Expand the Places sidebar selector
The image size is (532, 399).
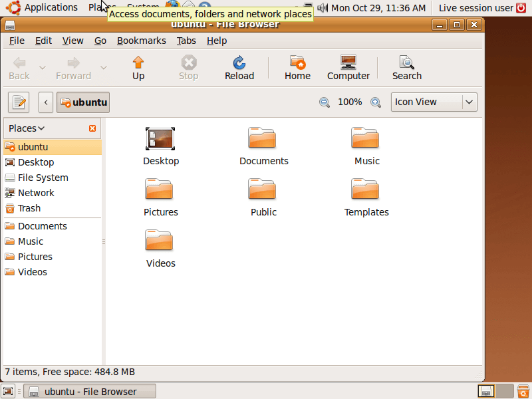point(27,128)
